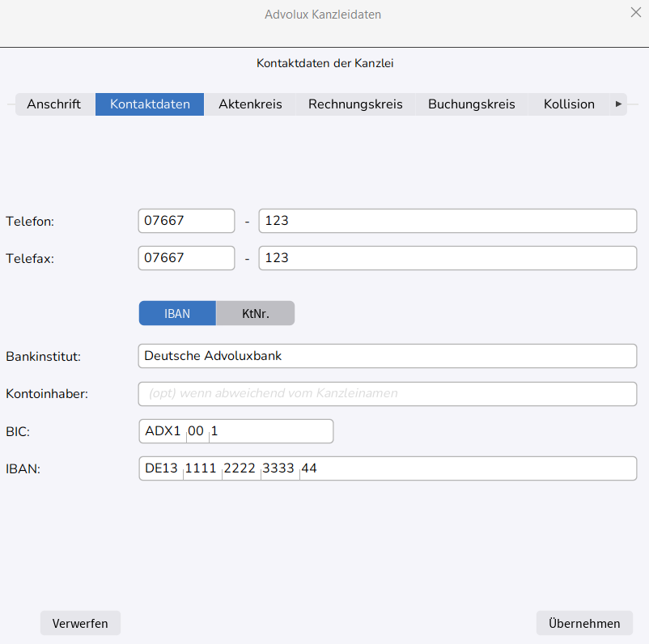Focus the Telefax area code field
This screenshot has height=644, width=649.
pyautogui.click(x=186, y=258)
